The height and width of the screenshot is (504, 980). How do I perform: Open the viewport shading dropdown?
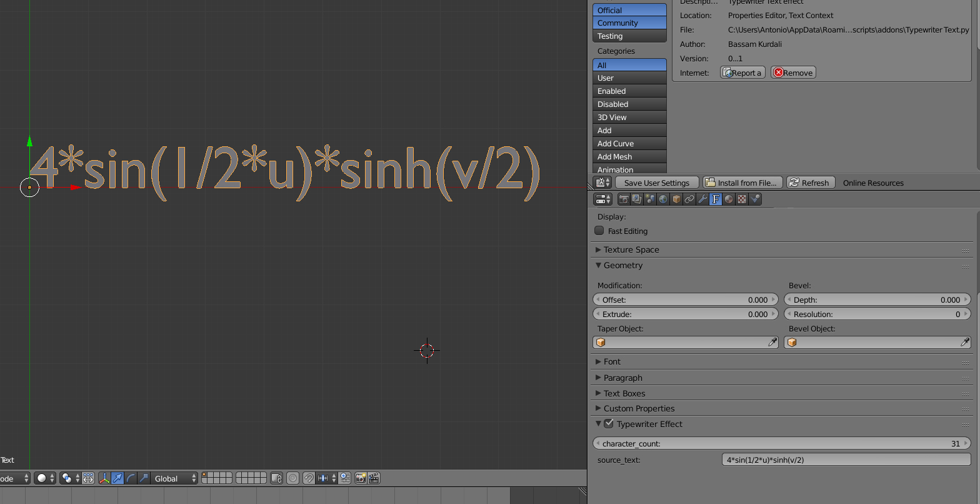(45, 478)
